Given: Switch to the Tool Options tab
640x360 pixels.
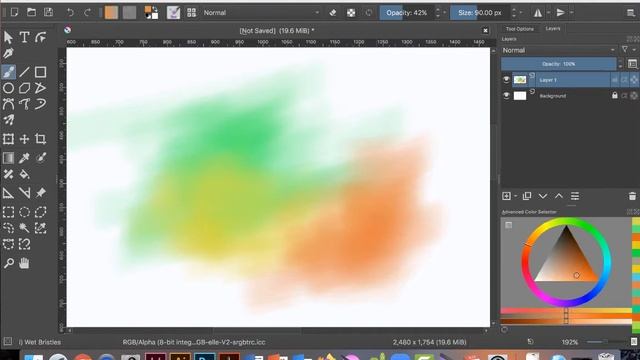Looking at the screenshot, I should pos(520,29).
